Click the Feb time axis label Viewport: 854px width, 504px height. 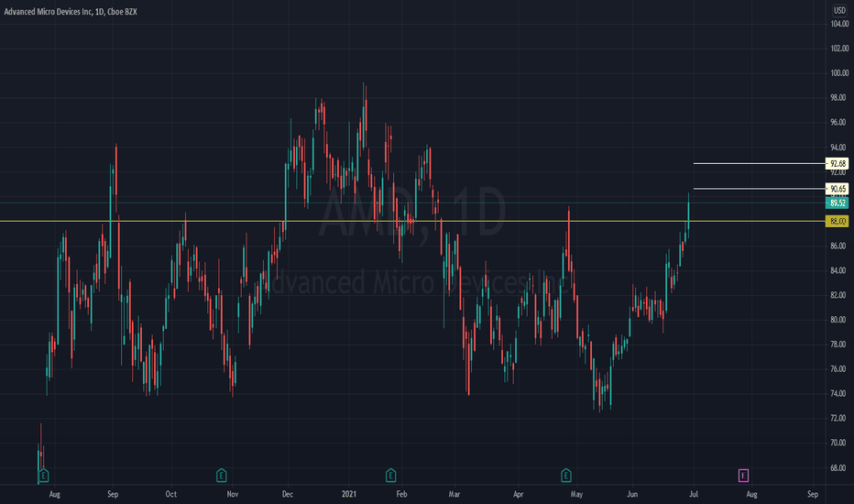tap(401, 495)
